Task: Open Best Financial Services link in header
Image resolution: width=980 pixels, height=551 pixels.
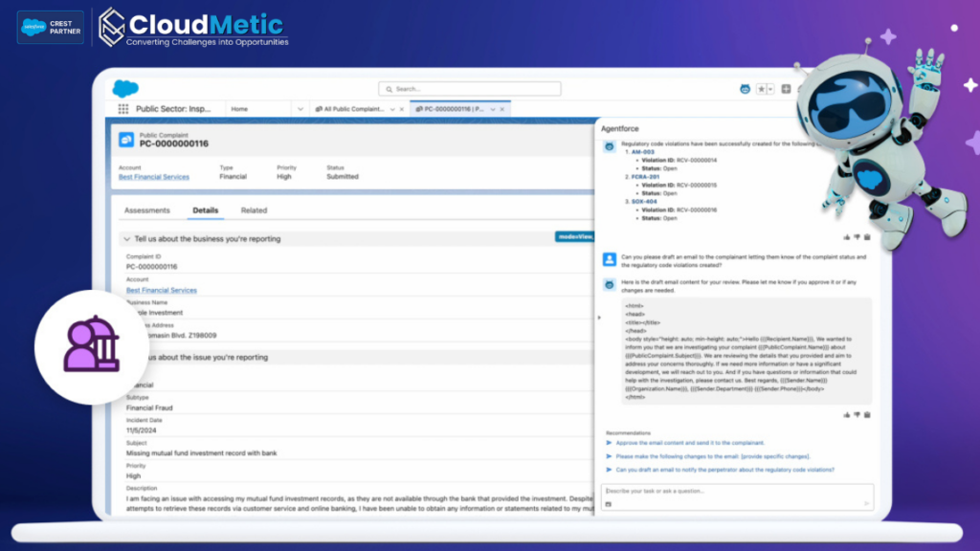Action: [x=154, y=177]
